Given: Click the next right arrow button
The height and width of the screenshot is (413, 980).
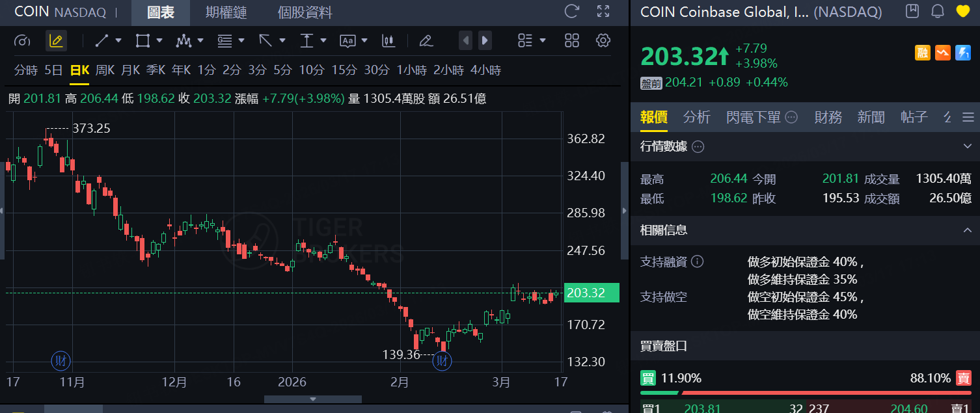Looking at the screenshot, I should tap(485, 40).
